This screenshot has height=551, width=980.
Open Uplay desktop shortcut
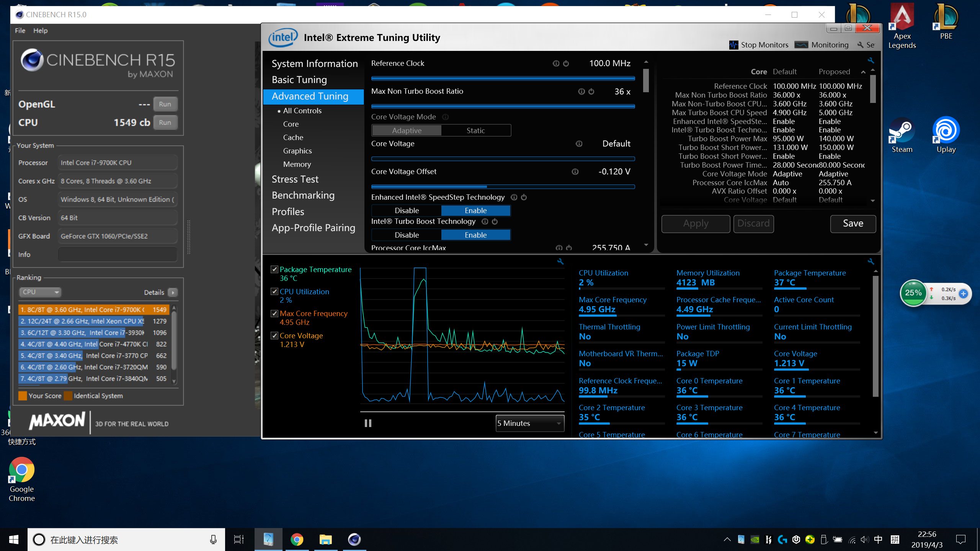[x=946, y=135]
